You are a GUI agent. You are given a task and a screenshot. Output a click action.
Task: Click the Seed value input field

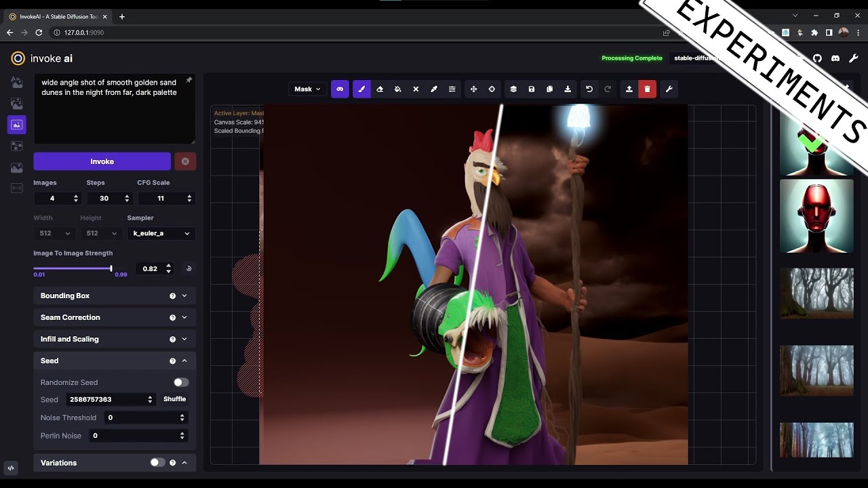click(x=110, y=400)
